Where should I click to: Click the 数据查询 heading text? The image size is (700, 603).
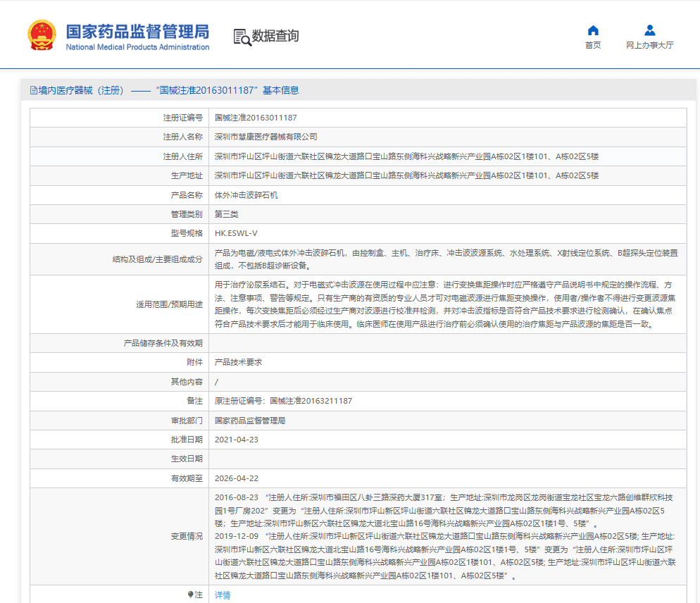coord(275,36)
